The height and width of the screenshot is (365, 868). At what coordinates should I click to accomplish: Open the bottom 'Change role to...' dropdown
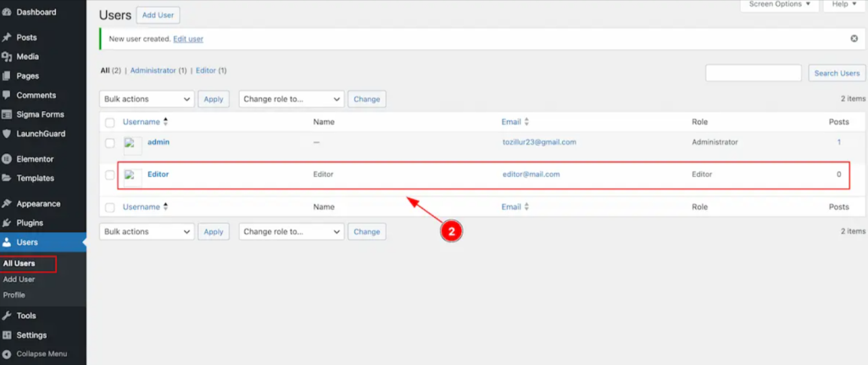pos(292,232)
